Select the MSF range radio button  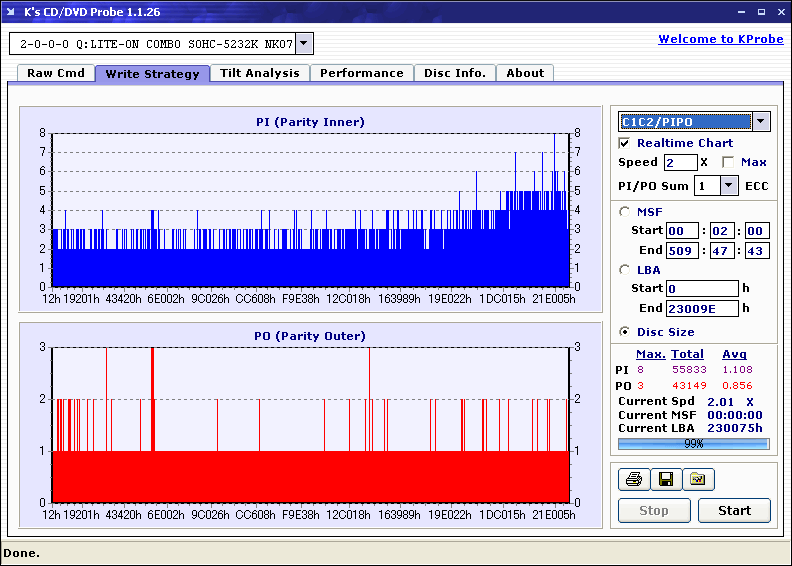[625, 211]
